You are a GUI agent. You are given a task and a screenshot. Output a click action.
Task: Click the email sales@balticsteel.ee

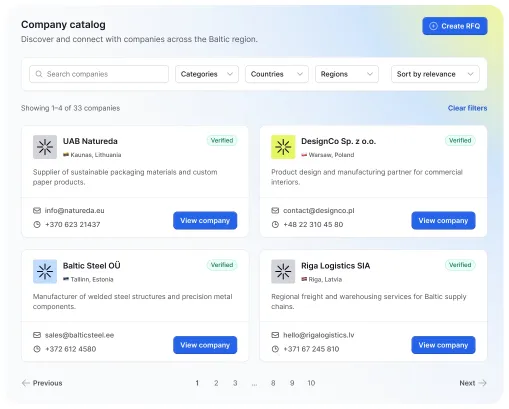click(79, 335)
